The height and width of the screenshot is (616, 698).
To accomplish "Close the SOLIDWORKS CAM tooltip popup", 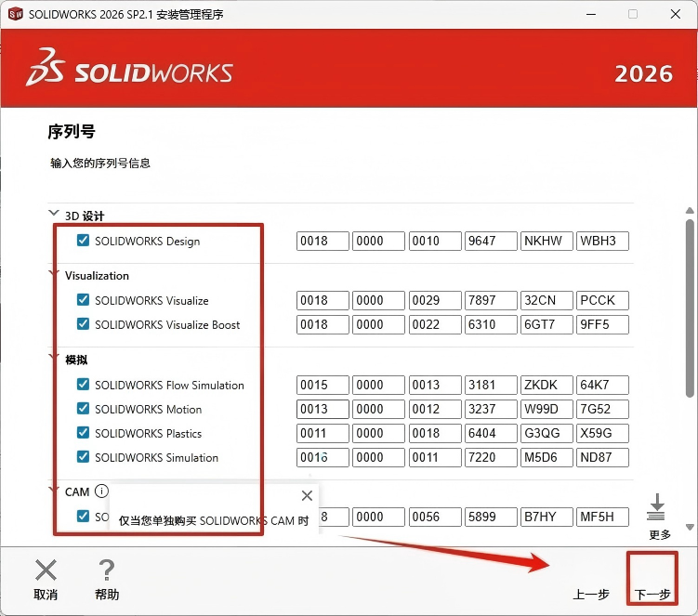I will [307, 495].
